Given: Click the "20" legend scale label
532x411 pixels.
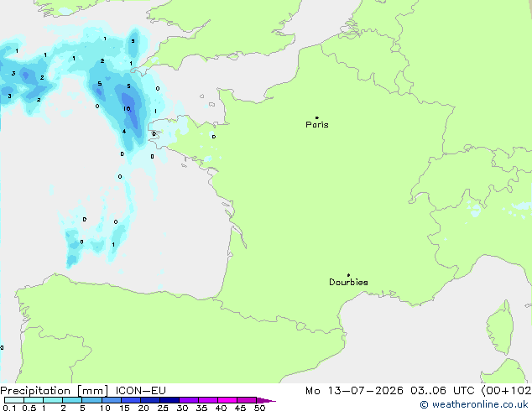Looking at the screenshot, I should tap(143, 408).
